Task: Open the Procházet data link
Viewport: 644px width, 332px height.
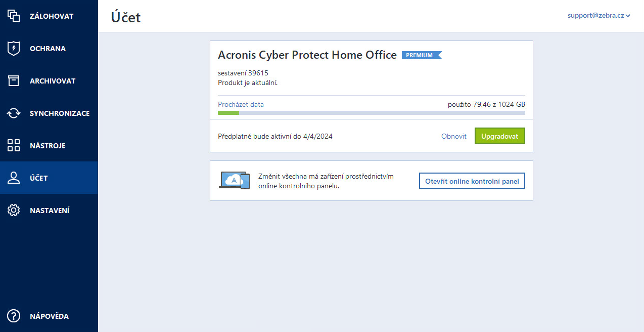Action: 241,105
